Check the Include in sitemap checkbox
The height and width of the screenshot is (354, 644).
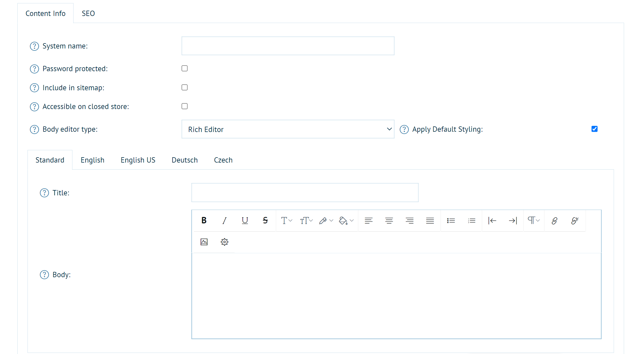[185, 87]
